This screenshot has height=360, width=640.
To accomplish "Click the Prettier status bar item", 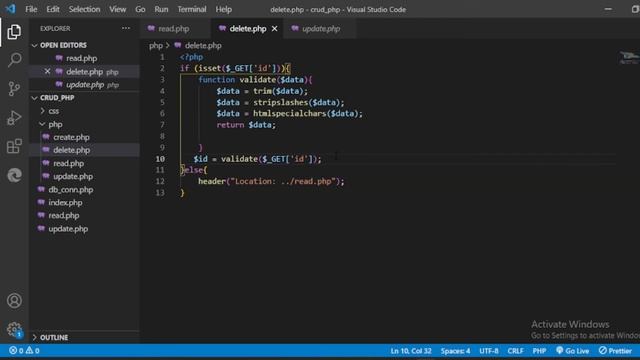I will 615,351.
